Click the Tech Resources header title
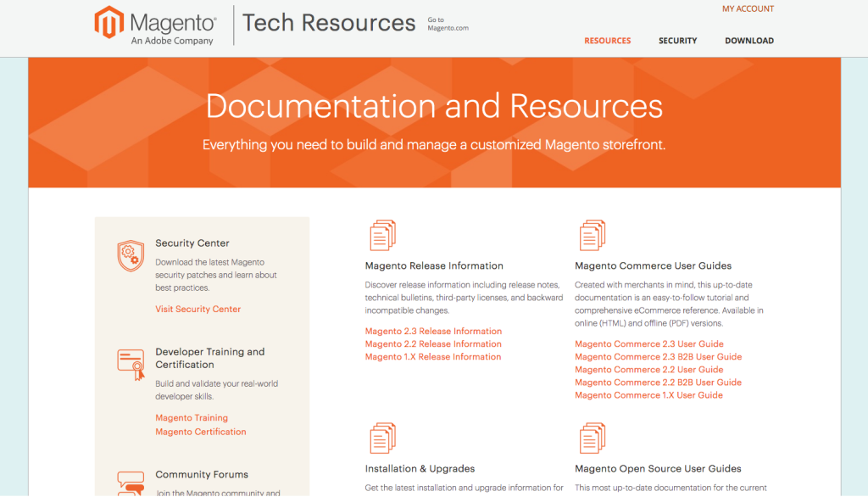 (x=329, y=23)
